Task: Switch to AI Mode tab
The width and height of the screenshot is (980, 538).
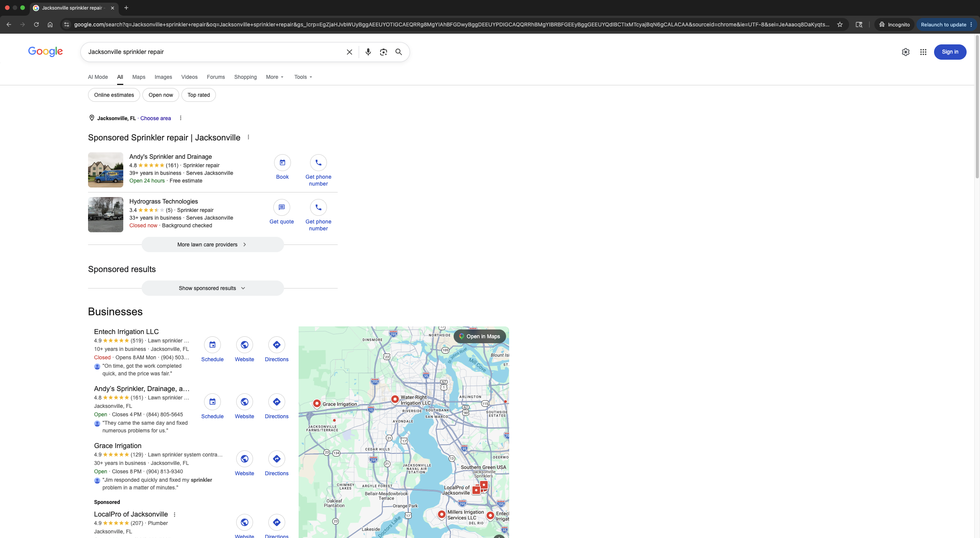Action: 98,77
